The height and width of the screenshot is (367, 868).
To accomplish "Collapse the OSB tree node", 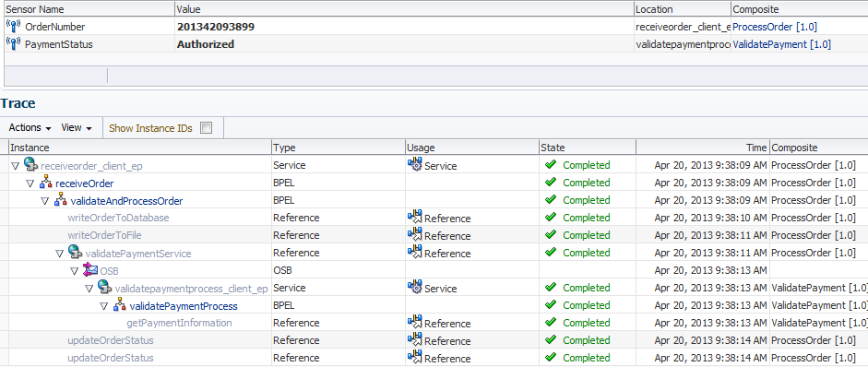I will click(75, 271).
